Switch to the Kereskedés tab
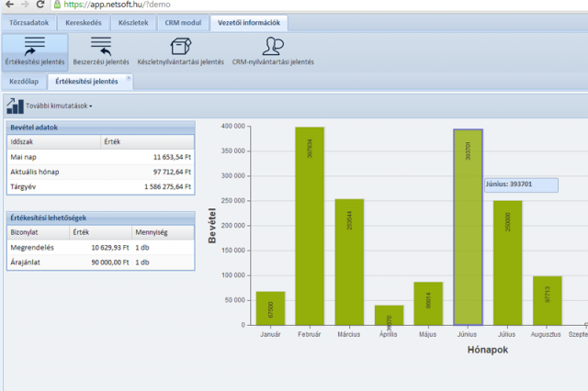Screen dimensions: 588x391 (83, 23)
